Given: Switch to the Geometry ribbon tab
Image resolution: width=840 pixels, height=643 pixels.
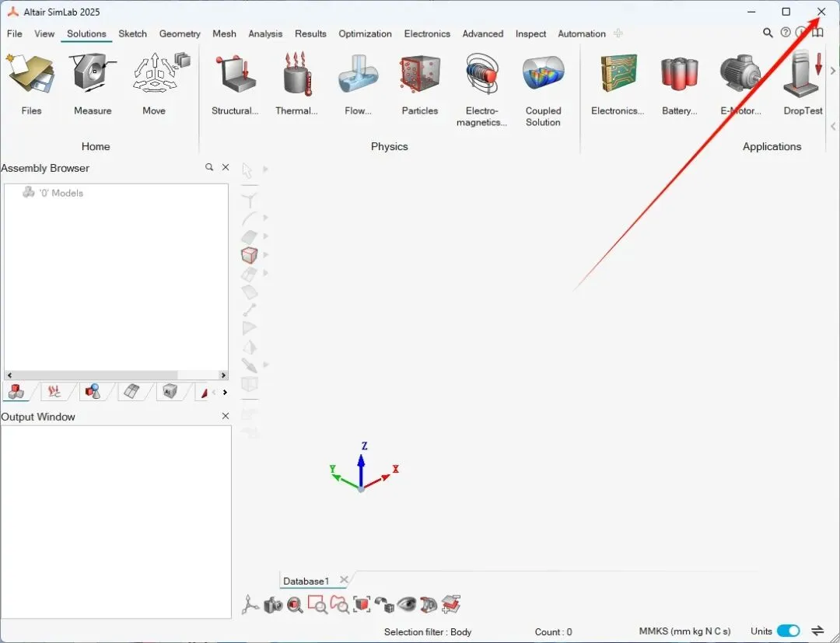Looking at the screenshot, I should tap(180, 33).
